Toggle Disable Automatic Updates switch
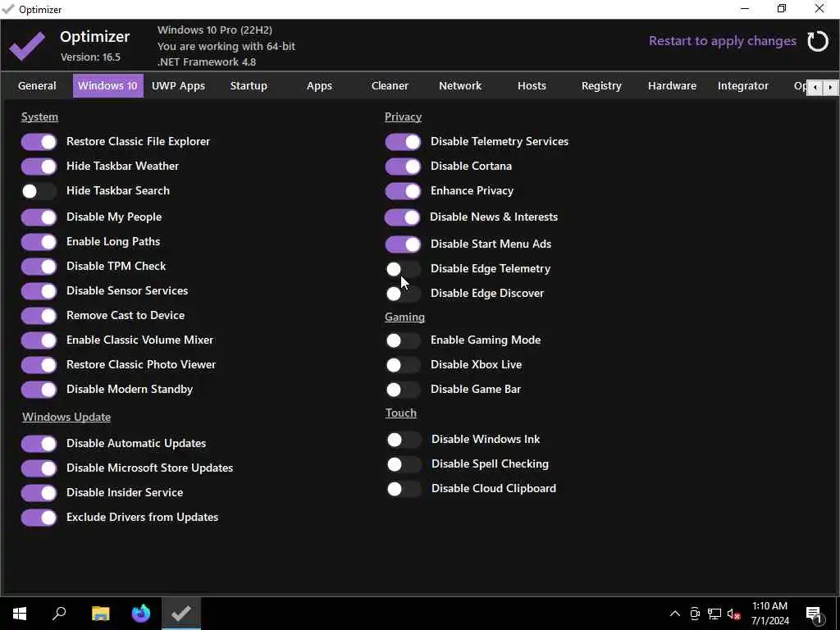The image size is (840, 630). (x=39, y=444)
